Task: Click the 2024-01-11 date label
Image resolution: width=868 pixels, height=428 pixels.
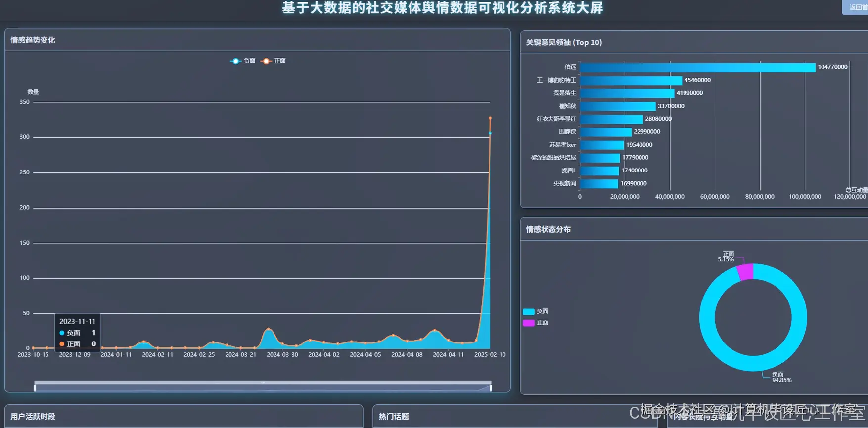Action: click(x=116, y=355)
